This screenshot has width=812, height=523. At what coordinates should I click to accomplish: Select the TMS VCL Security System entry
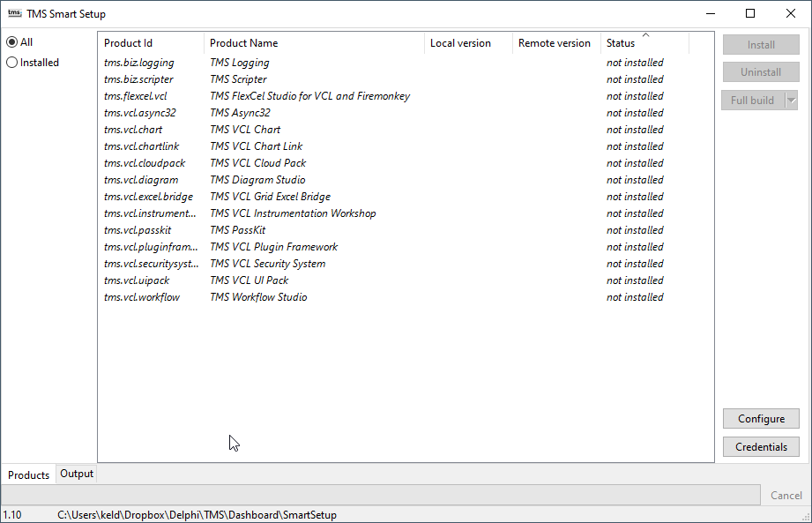tap(268, 264)
